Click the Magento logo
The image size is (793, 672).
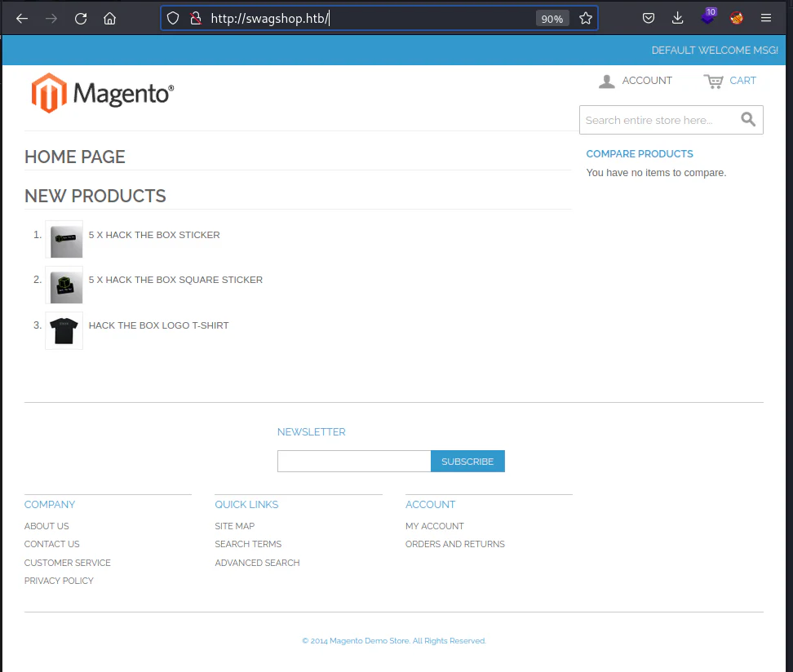pyautogui.click(x=103, y=93)
